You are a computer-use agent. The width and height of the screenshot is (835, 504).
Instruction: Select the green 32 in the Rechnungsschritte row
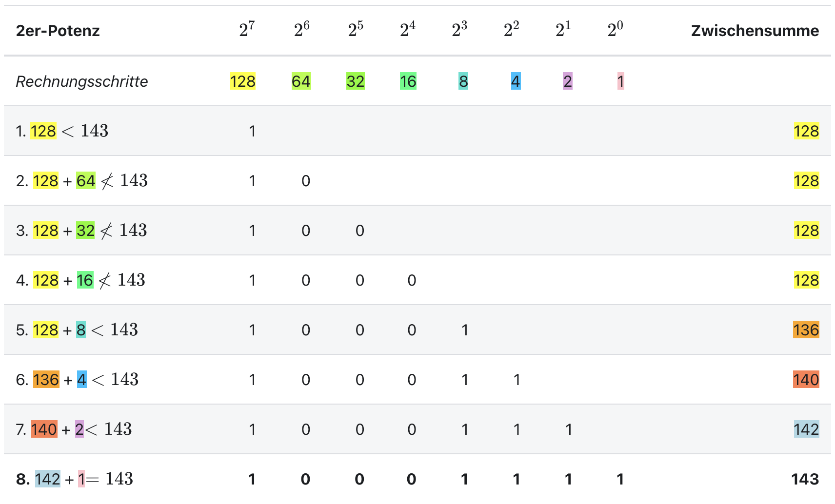(x=355, y=81)
